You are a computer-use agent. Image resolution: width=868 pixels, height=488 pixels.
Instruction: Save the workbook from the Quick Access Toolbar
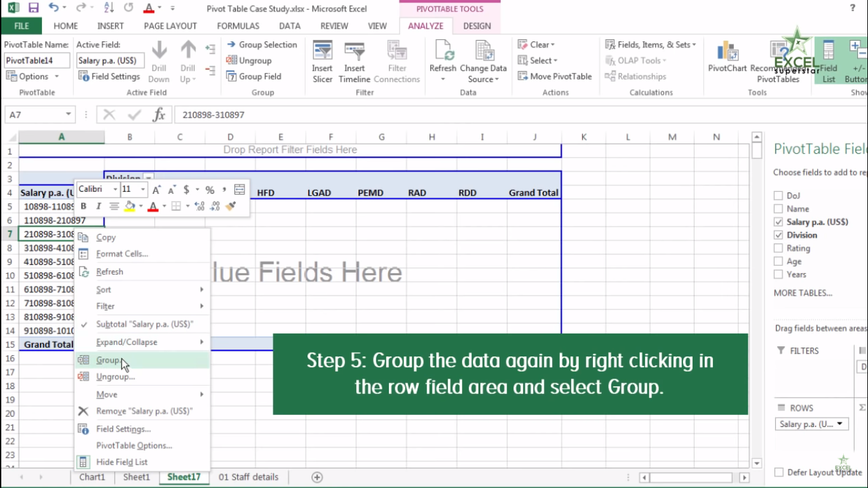point(34,8)
